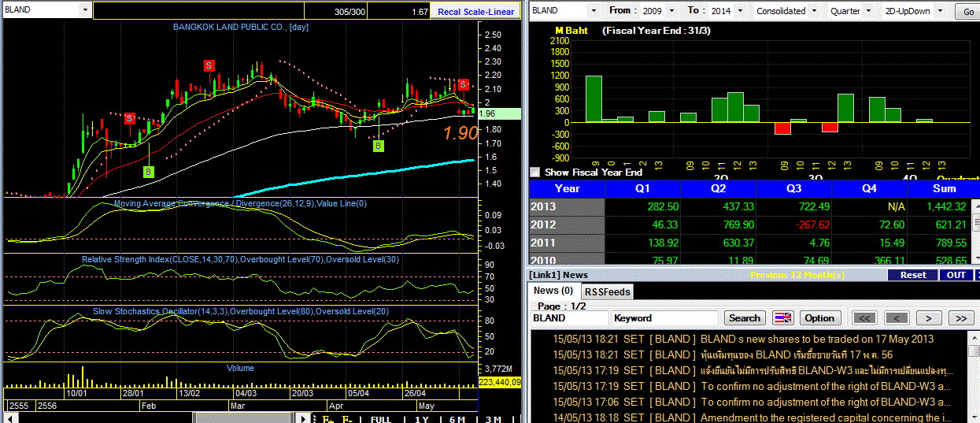Click the volume value 223,440,09 label
The image size is (980, 423).
point(500,381)
